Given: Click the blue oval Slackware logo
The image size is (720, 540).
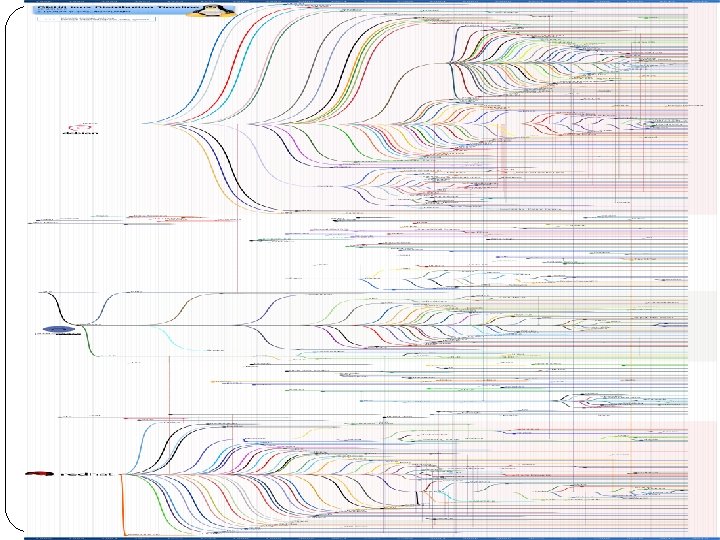Looking at the screenshot, I should click(x=59, y=329).
